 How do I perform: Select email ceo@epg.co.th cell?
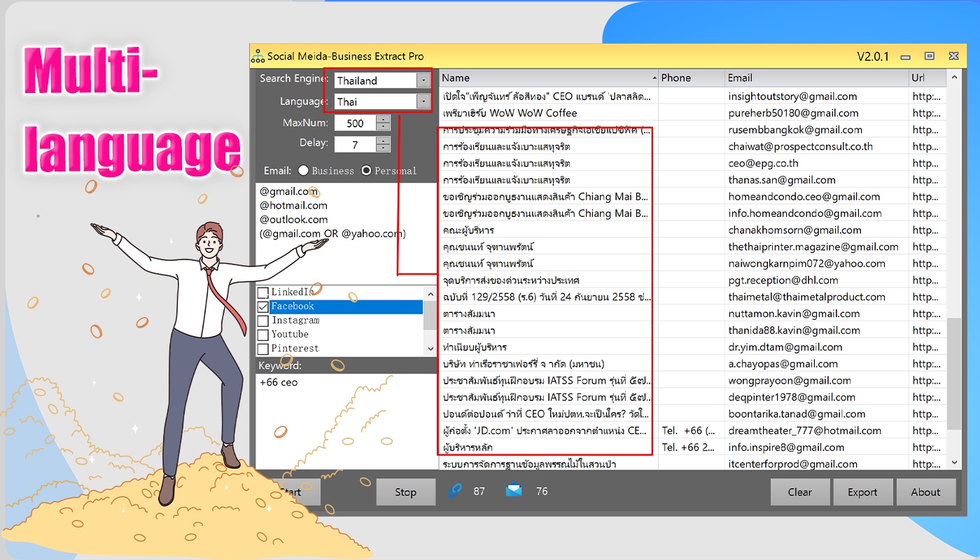coord(816,163)
